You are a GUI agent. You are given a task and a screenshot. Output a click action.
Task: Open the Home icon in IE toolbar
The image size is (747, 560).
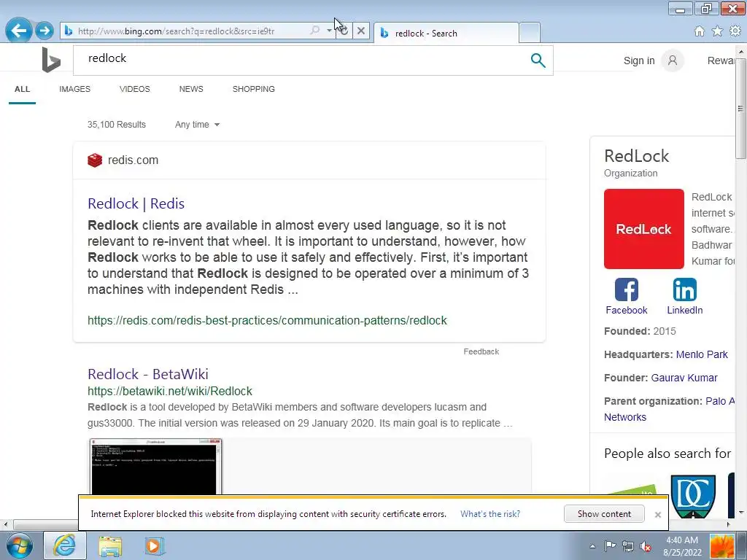(700, 31)
